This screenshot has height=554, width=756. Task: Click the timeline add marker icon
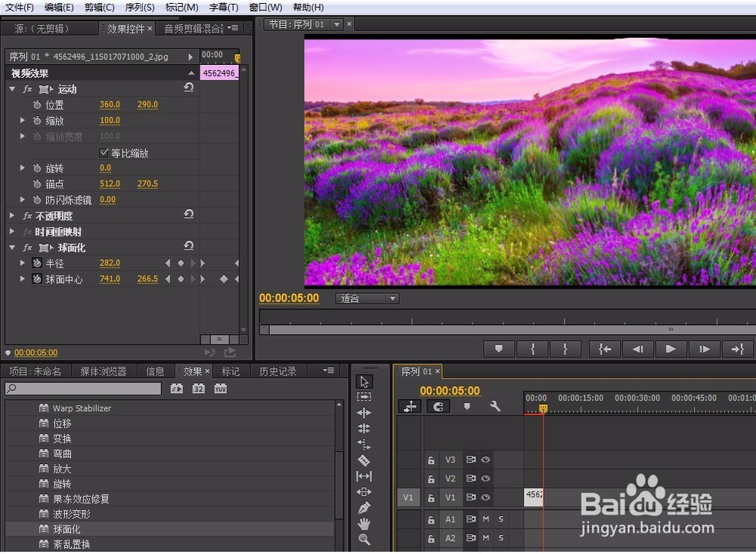tap(466, 406)
